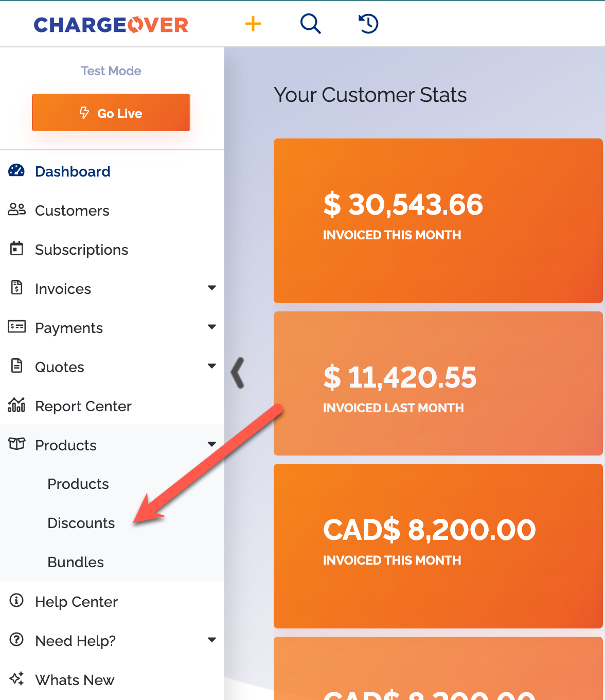Expand the Need Help? dropdown arrow
605x700 pixels.
click(211, 640)
